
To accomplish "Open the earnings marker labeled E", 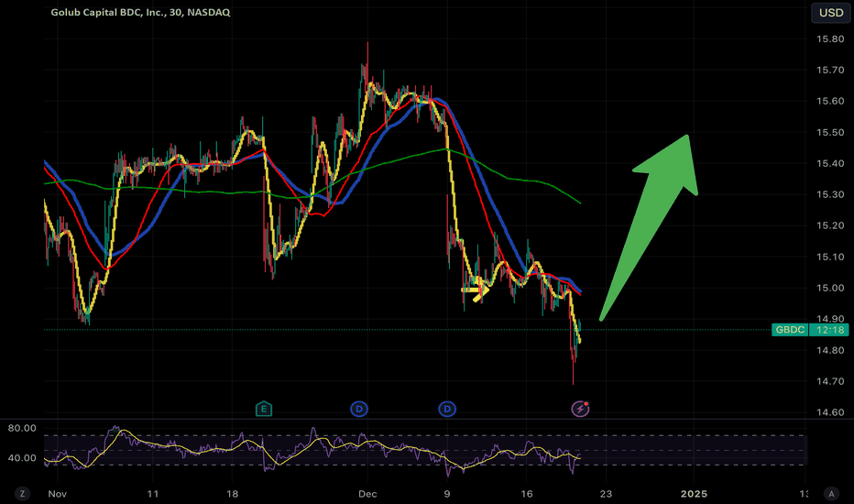I will click(x=264, y=409).
